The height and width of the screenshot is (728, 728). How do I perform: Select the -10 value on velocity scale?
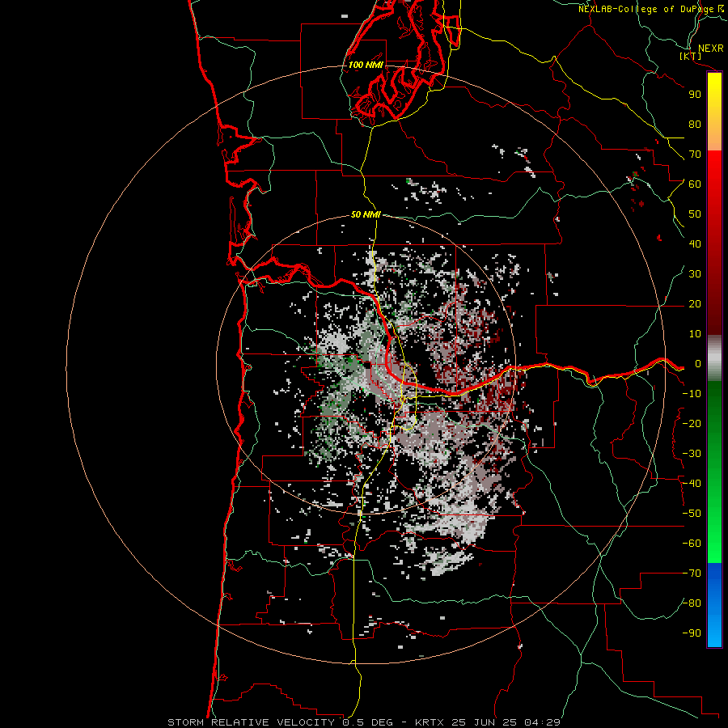pyautogui.click(x=692, y=394)
